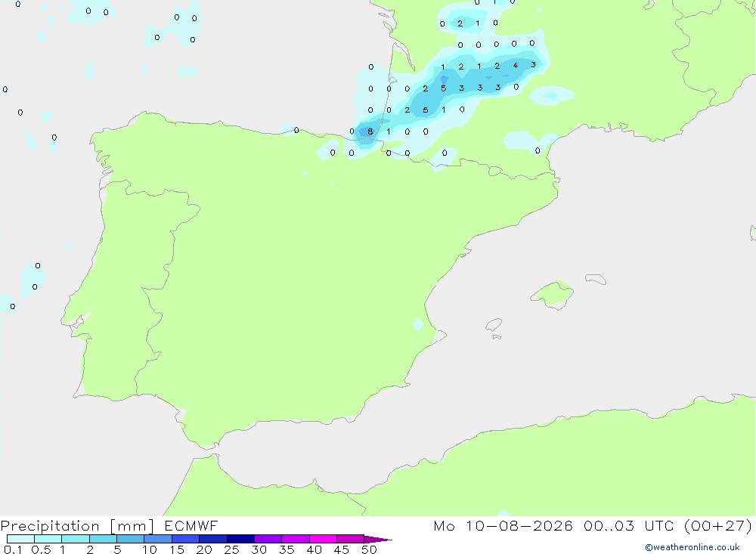Click the island of Ibiza outline

[x=494, y=324]
